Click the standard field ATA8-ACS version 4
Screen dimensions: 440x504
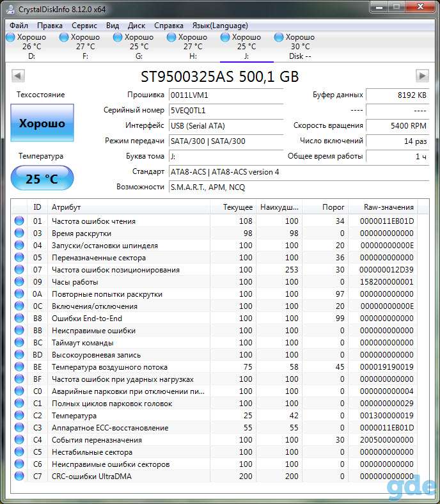pyautogui.click(x=299, y=172)
